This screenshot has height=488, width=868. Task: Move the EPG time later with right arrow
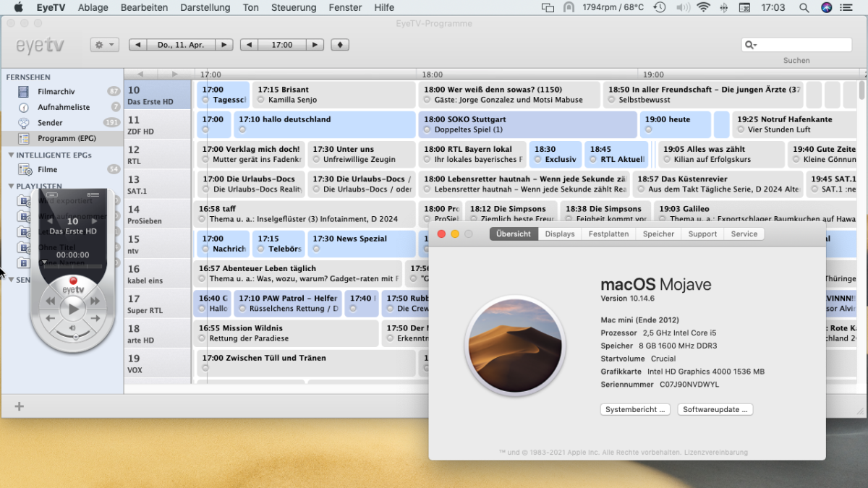pyautogui.click(x=315, y=45)
